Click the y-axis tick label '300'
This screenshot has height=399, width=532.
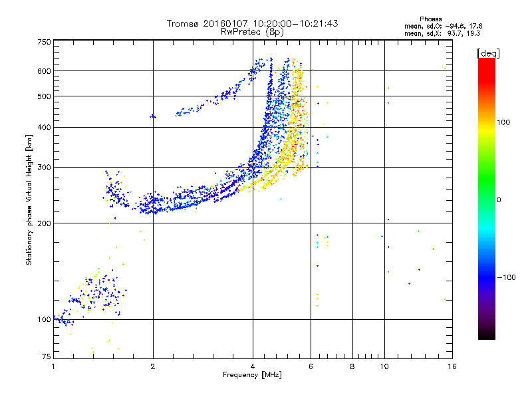coord(44,168)
